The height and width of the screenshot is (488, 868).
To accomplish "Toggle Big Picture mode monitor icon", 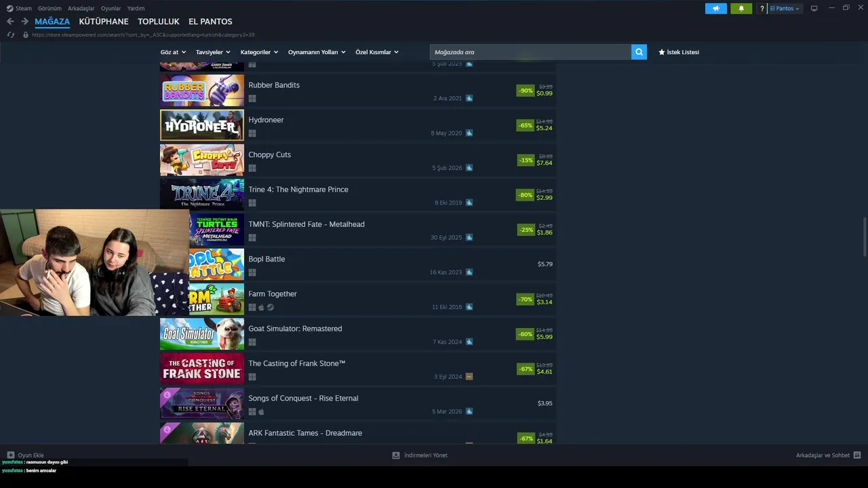I will 814,9.
